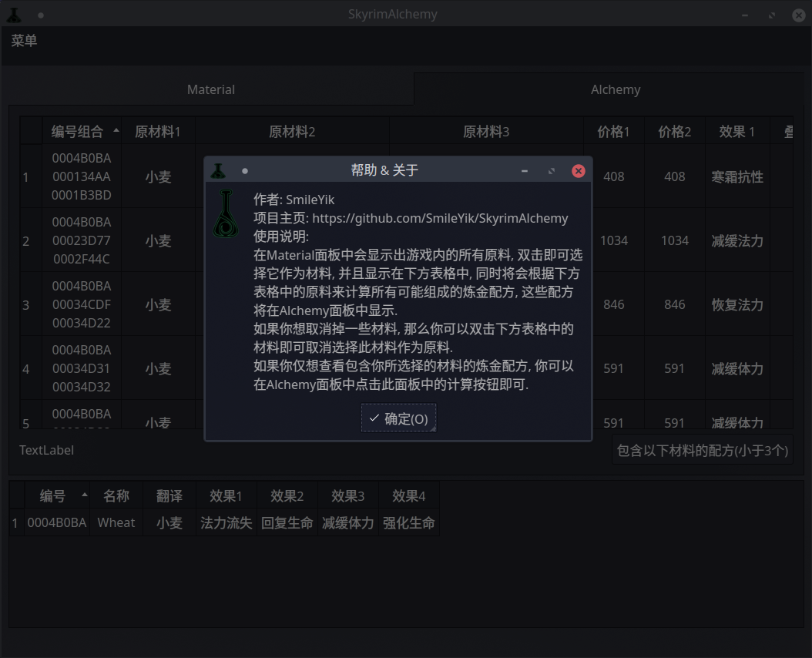Click the 效果3 header in lower table

pyautogui.click(x=348, y=496)
